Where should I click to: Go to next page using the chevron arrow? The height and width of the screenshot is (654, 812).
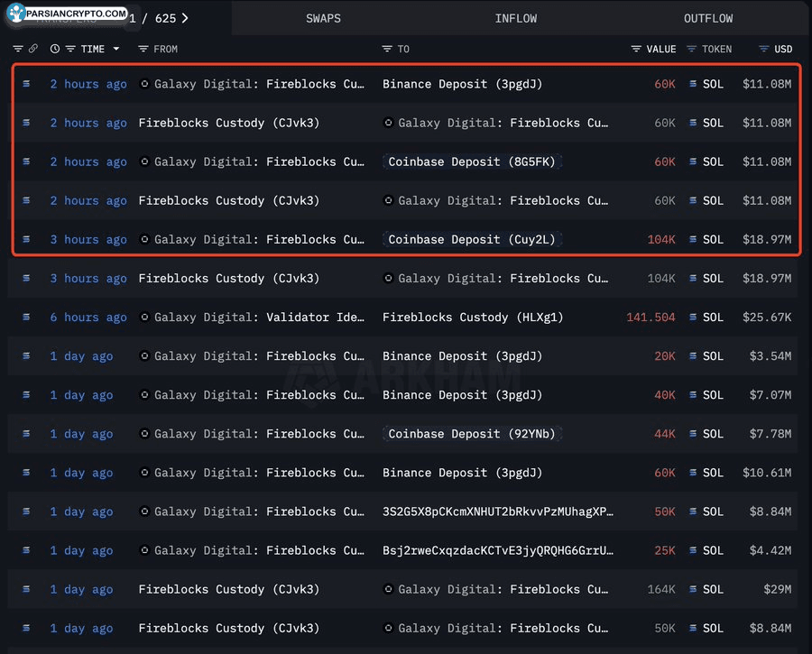pyautogui.click(x=185, y=18)
